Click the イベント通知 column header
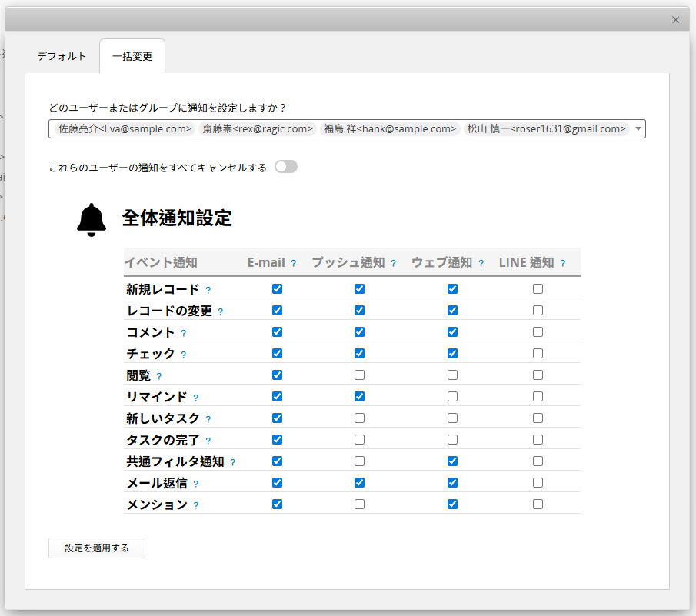This screenshot has height=616, width=696. pos(161,262)
